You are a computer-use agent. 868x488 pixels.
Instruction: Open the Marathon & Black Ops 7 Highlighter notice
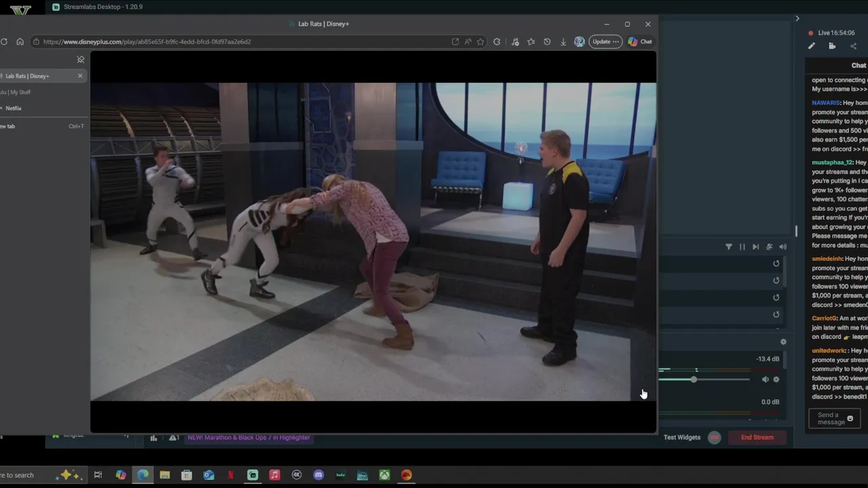248,438
